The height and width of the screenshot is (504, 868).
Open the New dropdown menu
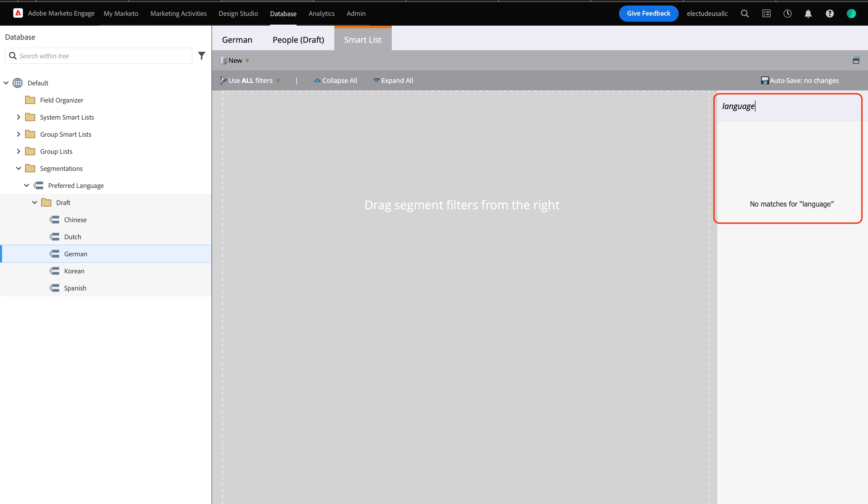point(235,60)
